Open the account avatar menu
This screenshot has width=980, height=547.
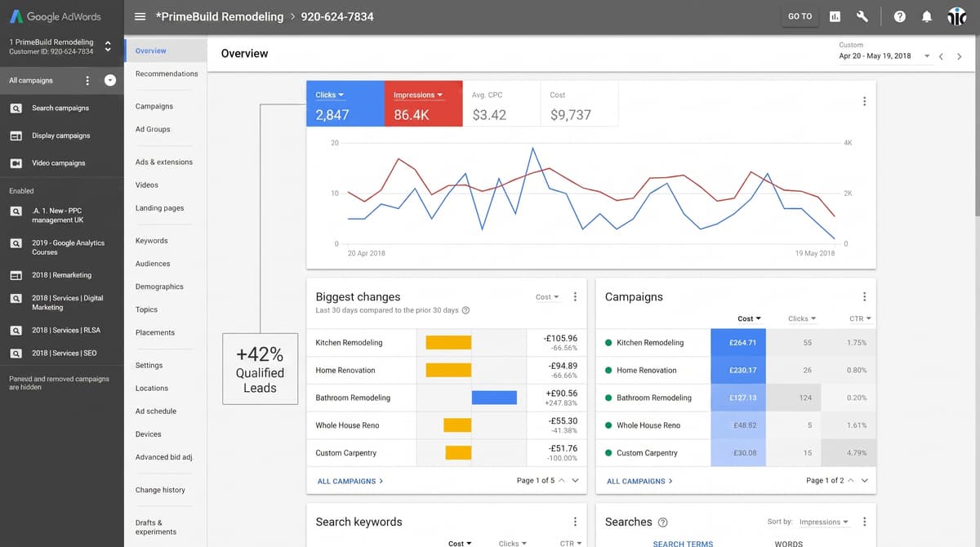[x=956, y=16]
